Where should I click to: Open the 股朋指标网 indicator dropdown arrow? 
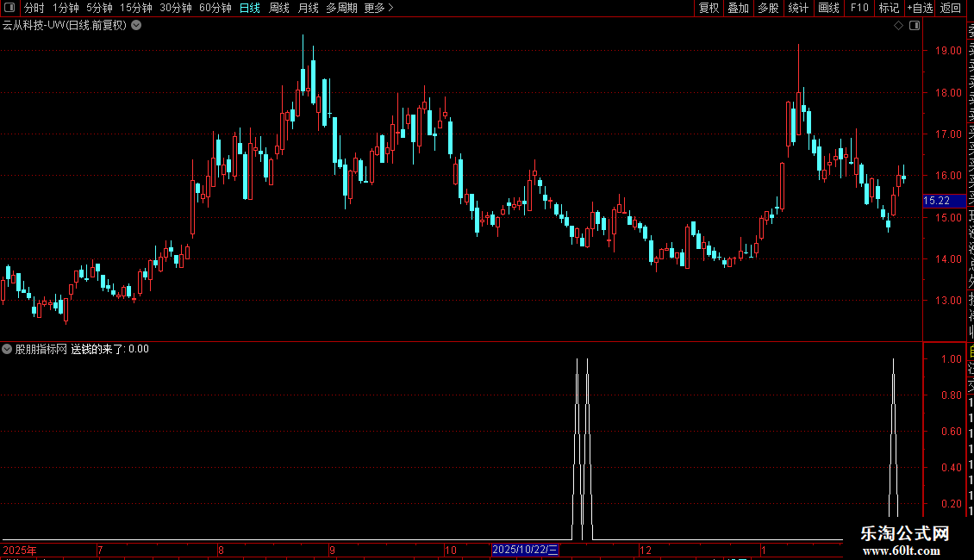pos(7,349)
